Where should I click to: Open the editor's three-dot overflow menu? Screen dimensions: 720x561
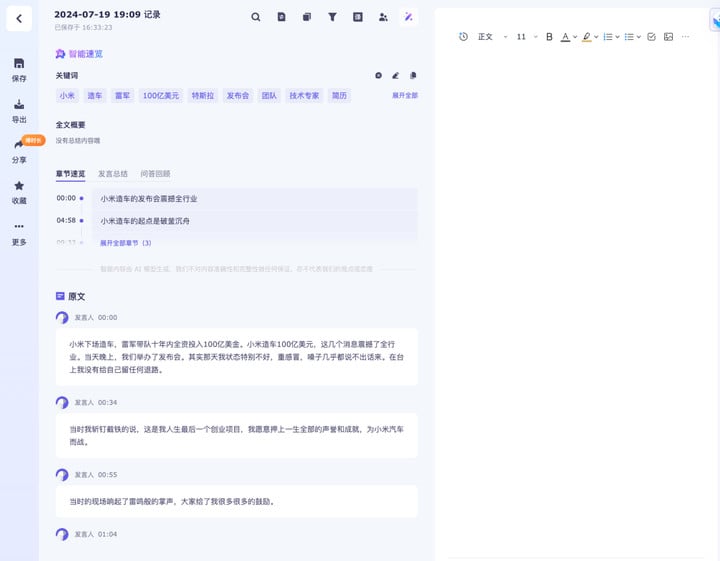tap(686, 37)
